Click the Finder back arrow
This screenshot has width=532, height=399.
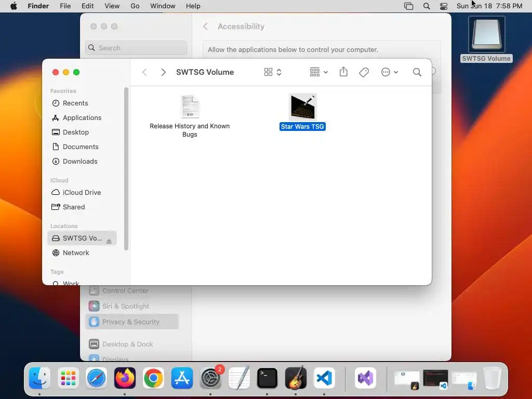coord(144,72)
